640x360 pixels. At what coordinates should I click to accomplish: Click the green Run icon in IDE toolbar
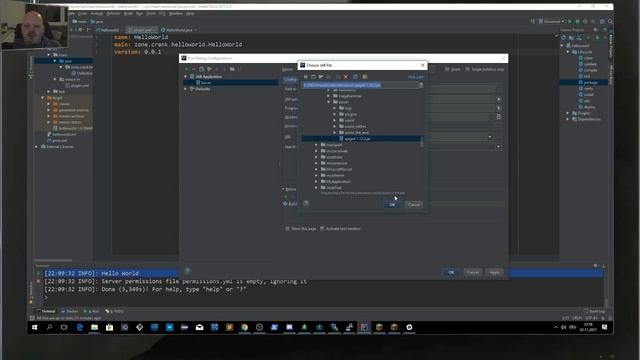(570, 21)
